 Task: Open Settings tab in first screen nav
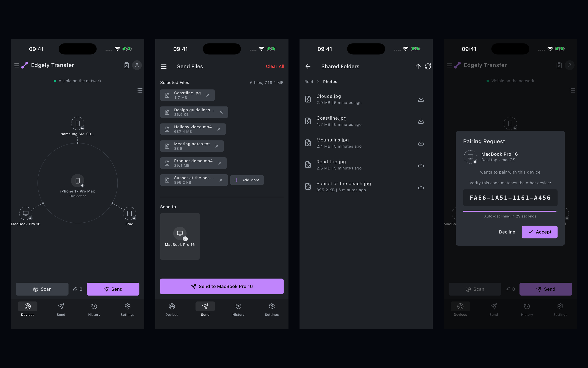(127, 309)
